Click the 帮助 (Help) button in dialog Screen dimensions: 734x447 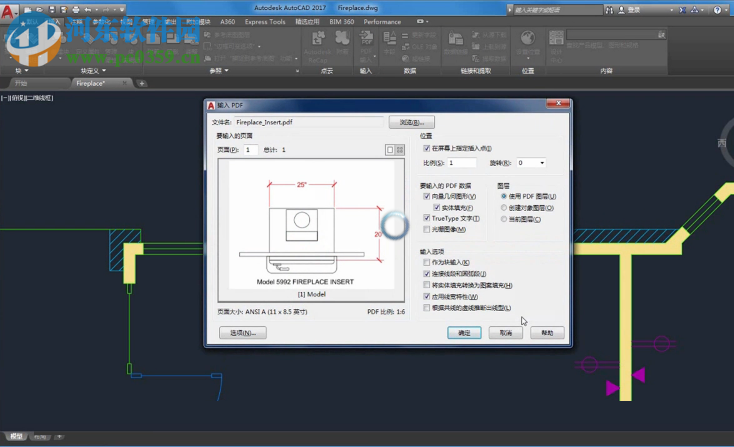547,333
